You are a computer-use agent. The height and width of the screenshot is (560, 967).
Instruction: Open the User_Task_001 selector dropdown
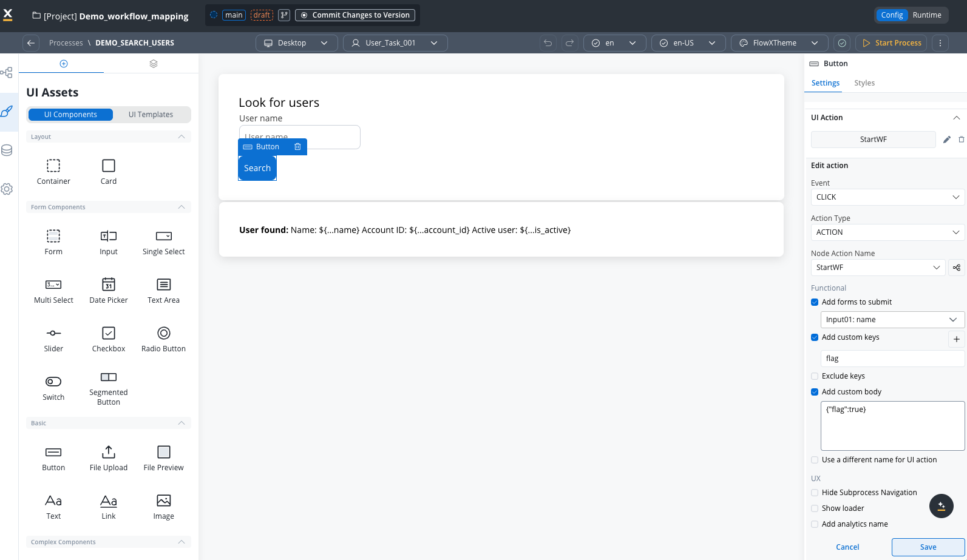pos(396,43)
